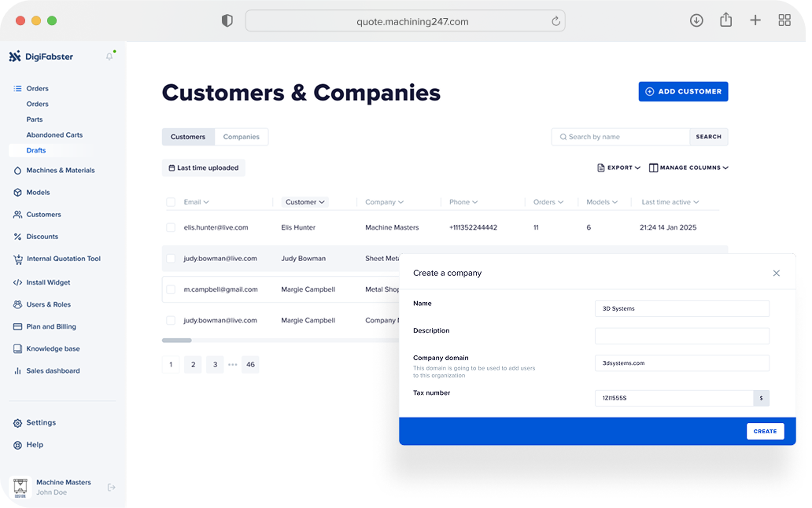Click the Discounts percent icon
The width and height of the screenshot is (812, 508).
[17, 237]
